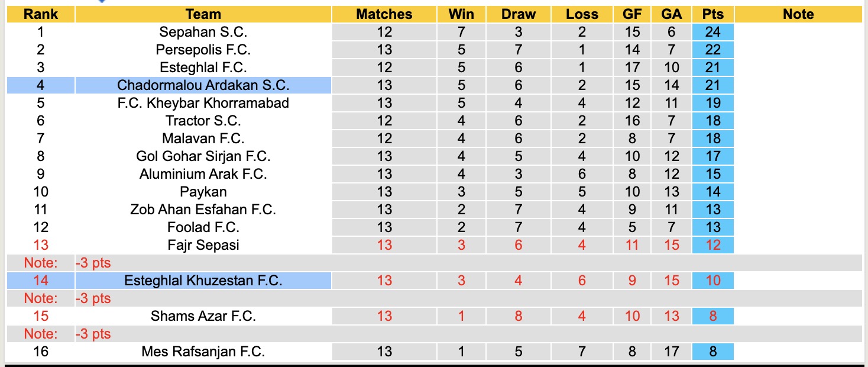
Task: Select the Matches column header
Action: coord(384,14)
